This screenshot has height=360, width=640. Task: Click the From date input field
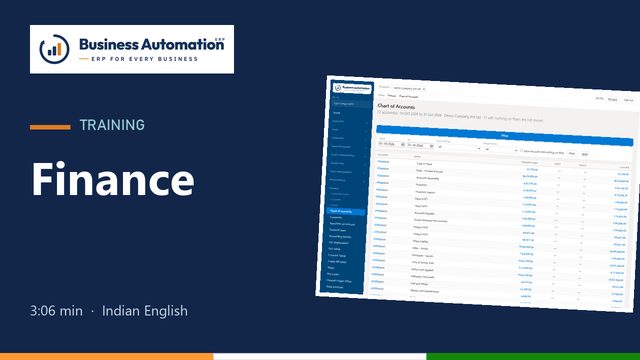point(391,144)
